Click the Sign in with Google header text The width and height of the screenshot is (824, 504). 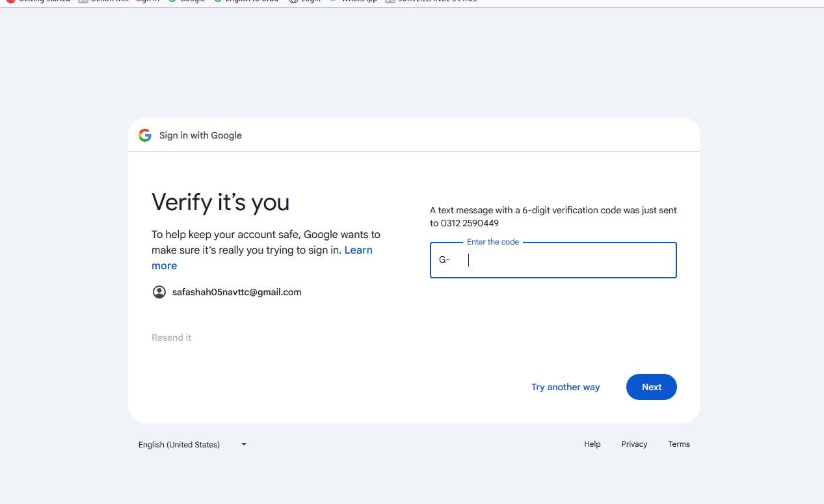point(200,135)
